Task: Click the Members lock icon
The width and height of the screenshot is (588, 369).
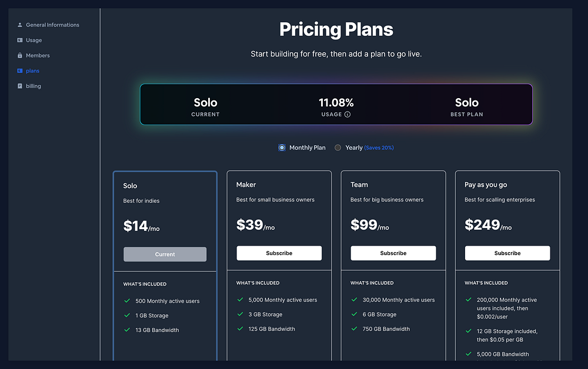Action: (20, 55)
